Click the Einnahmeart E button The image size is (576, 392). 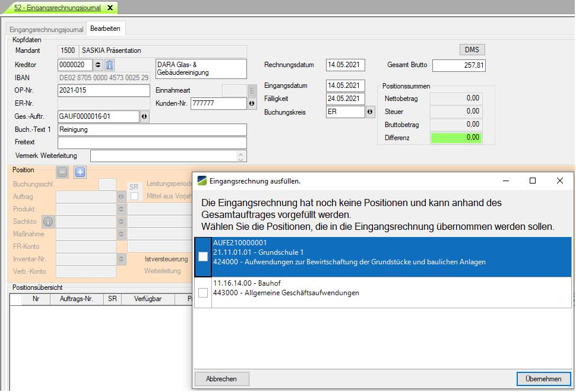(252, 90)
